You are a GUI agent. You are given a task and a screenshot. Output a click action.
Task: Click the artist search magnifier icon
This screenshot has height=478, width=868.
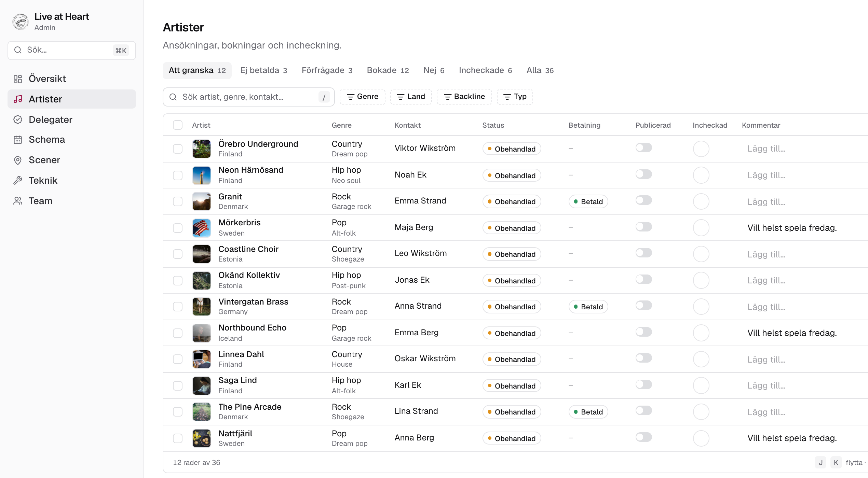tap(173, 97)
